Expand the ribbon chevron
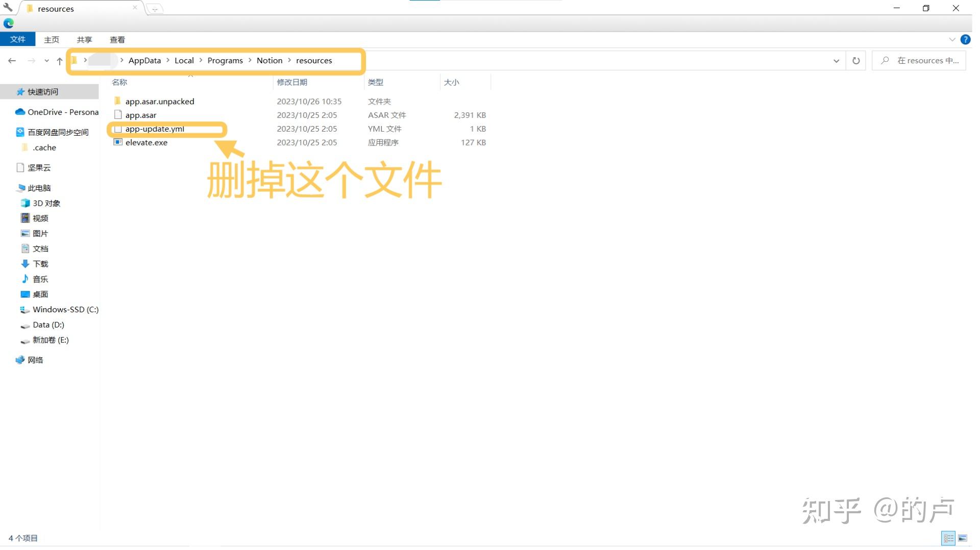980x550 pixels. (952, 39)
